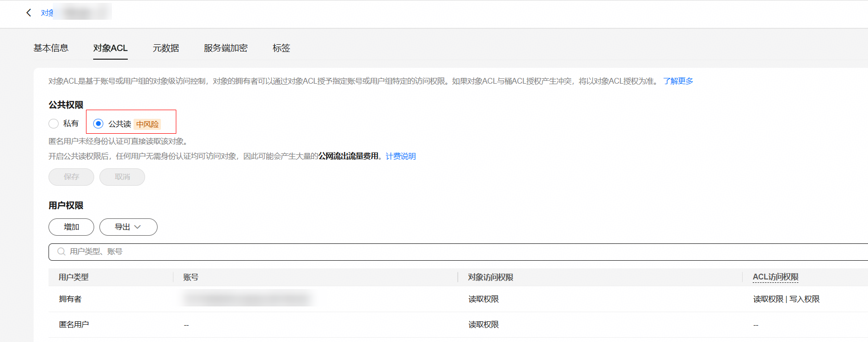Open the 服务端加密 tab

point(226,48)
